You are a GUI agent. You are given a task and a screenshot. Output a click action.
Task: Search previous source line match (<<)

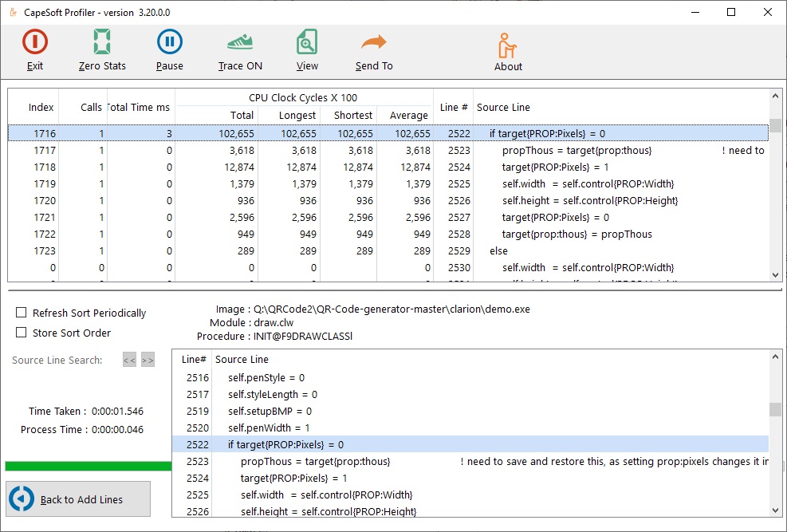tap(129, 361)
